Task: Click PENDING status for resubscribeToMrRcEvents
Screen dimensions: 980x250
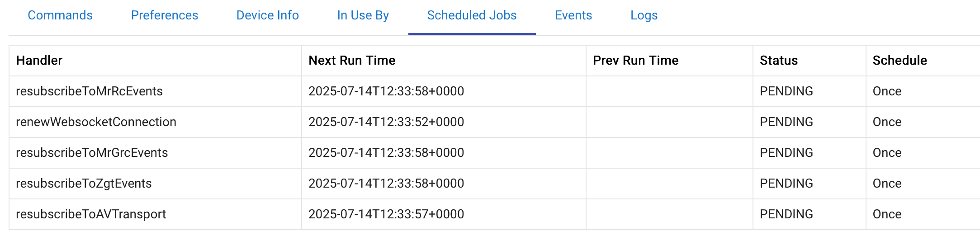Action: coord(786,91)
